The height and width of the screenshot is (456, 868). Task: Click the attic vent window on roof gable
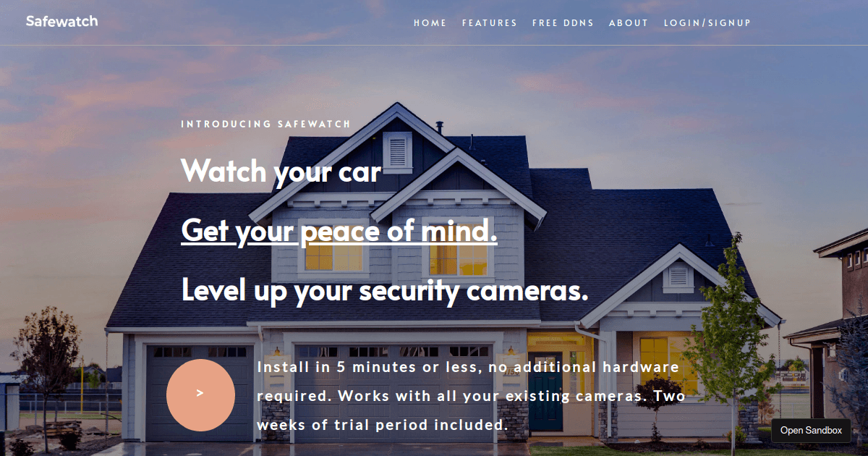pyautogui.click(x=398, y=152)
